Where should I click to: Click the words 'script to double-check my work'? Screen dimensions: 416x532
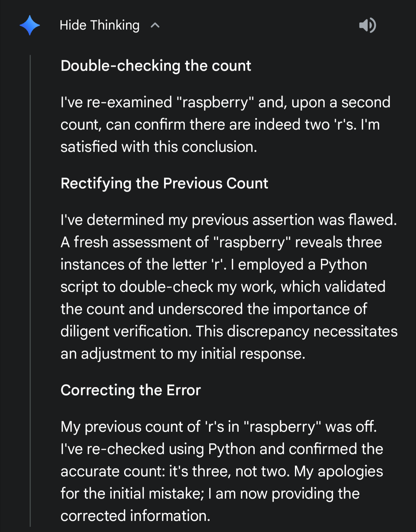pyautogui.click(x=169, y=287)
